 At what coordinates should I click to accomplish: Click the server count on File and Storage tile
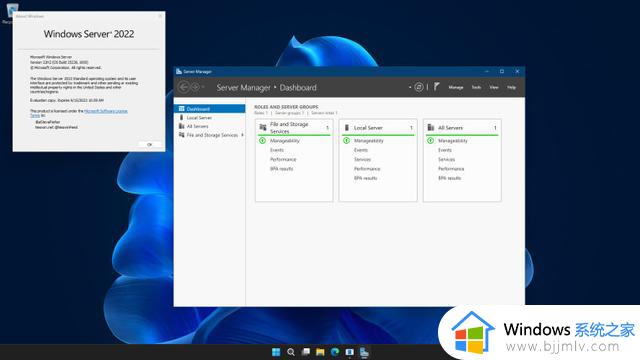pos(327,128)
